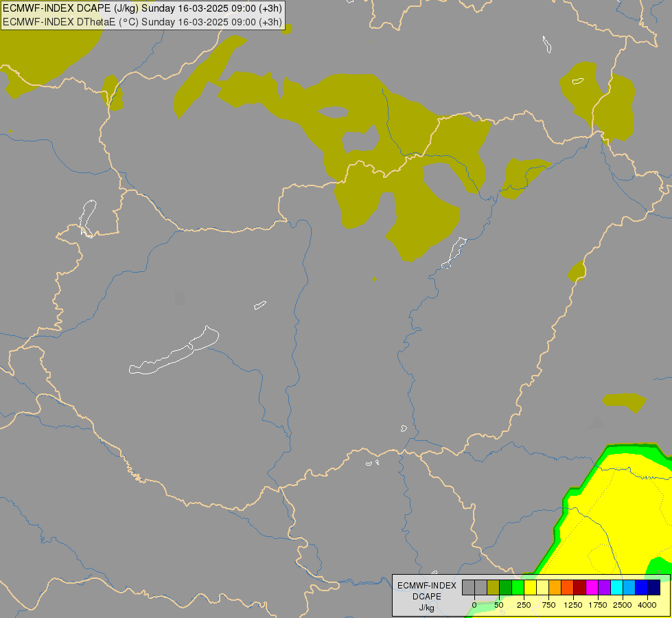This screenshot has height=618, width=672.
Task: Click the dark green legend swatch
Action: 506,588
